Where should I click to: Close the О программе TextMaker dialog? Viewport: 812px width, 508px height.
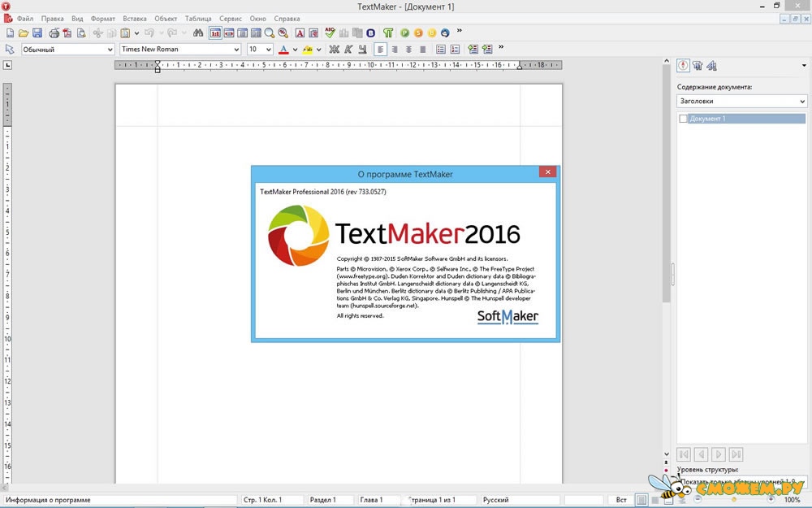[x=547, y=172]
